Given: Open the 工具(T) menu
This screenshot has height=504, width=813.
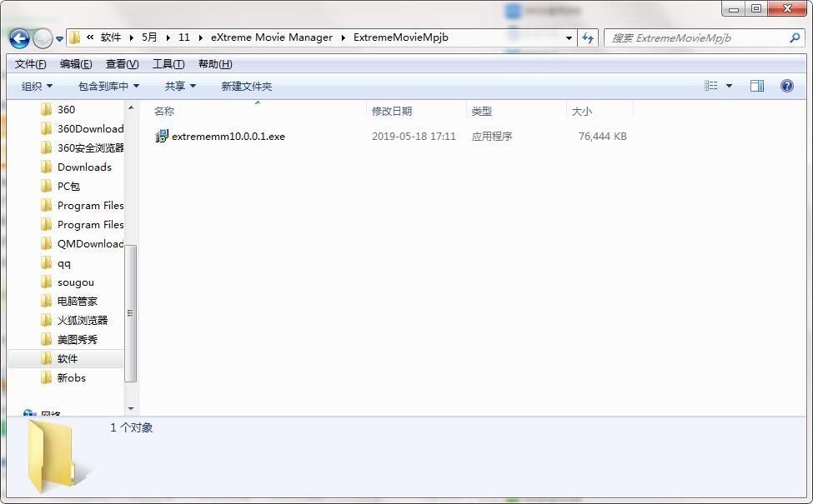Looking at the screenshot, I should [168, 63].
